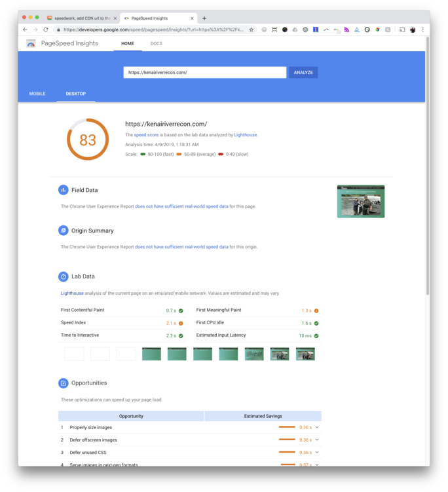The height and width of the screenshot is (492, 448).
Task: Click the ANALYZE button
Action: (303, 72)
